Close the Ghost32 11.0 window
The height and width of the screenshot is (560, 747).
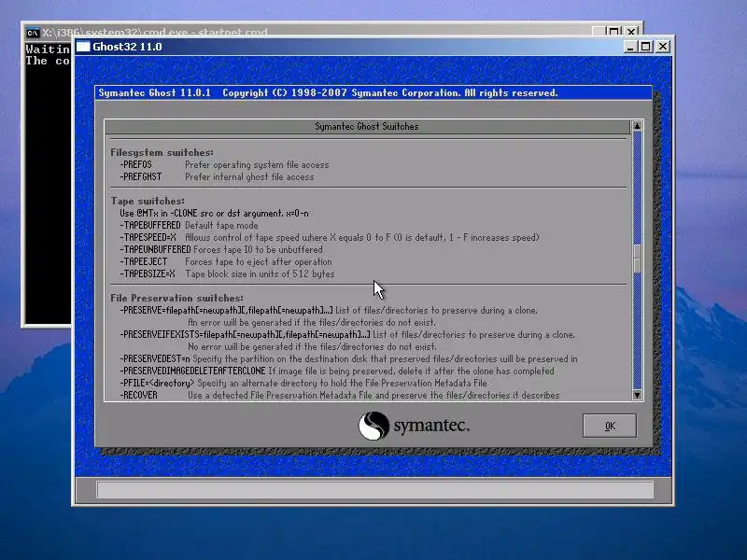click(663, 47)
